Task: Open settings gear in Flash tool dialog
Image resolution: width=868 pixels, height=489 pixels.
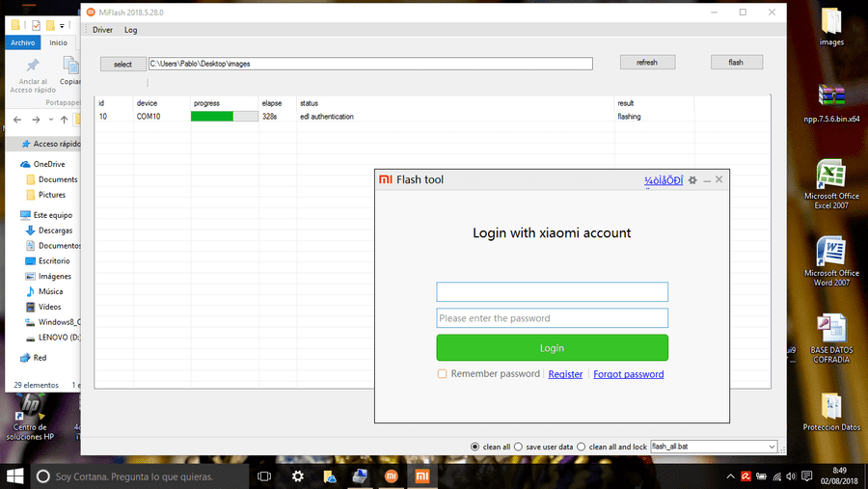Action: (x=692, y=180)
